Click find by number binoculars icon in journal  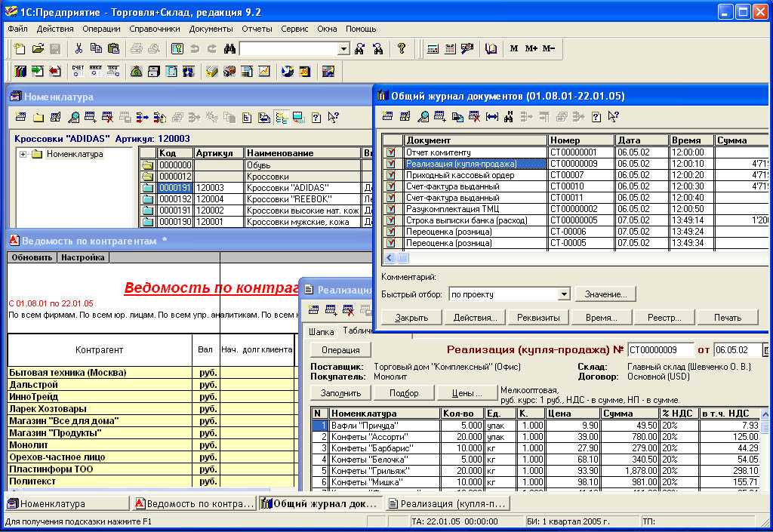pos(509,117)
